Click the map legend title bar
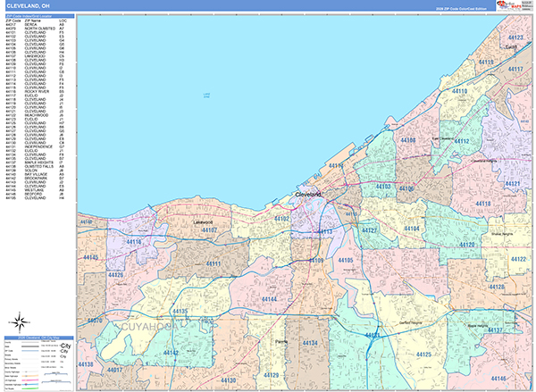The height and width of the screenshot is (392, 536). 38,339
